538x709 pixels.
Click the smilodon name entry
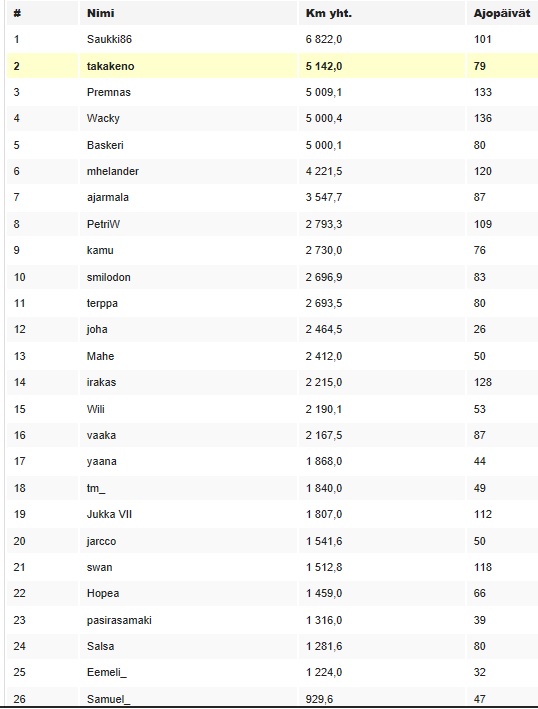point(109,277)
